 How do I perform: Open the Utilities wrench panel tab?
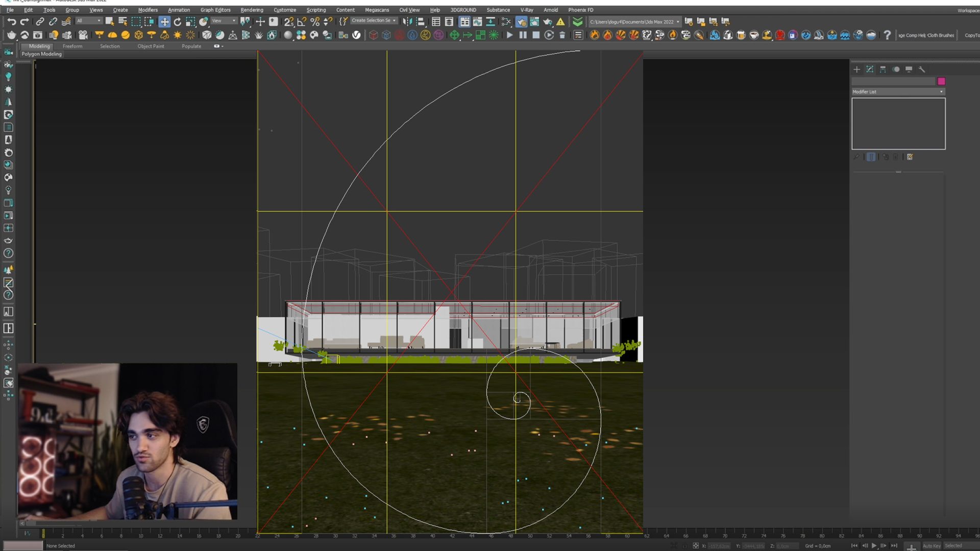(922, 69)
